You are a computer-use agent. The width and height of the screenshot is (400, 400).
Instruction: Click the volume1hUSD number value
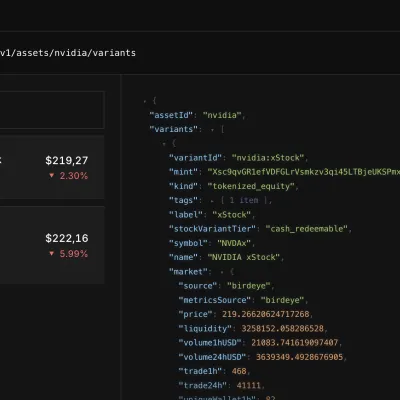[295, 343]
